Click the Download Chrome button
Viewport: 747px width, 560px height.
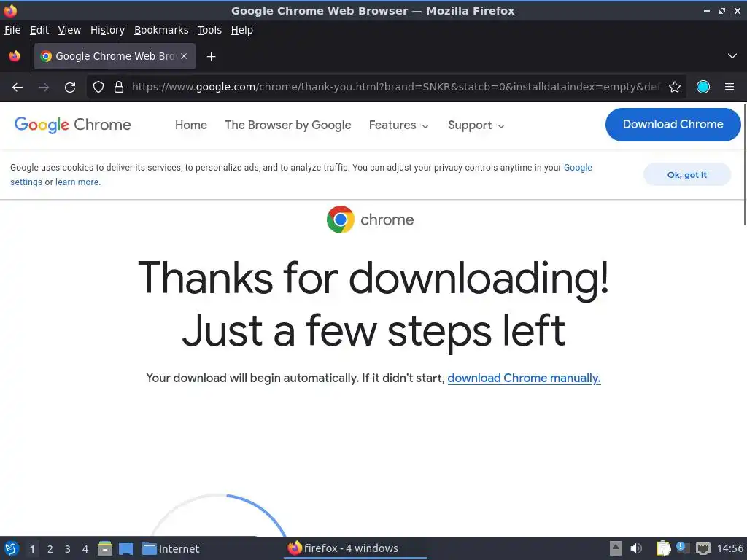[x=673, y=125]
